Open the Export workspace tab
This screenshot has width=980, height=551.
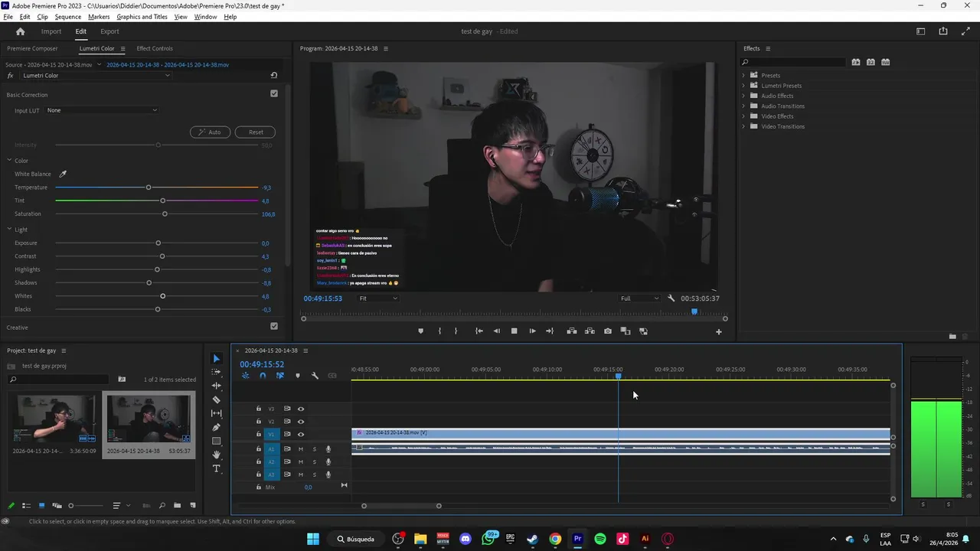tap(109, 31)
